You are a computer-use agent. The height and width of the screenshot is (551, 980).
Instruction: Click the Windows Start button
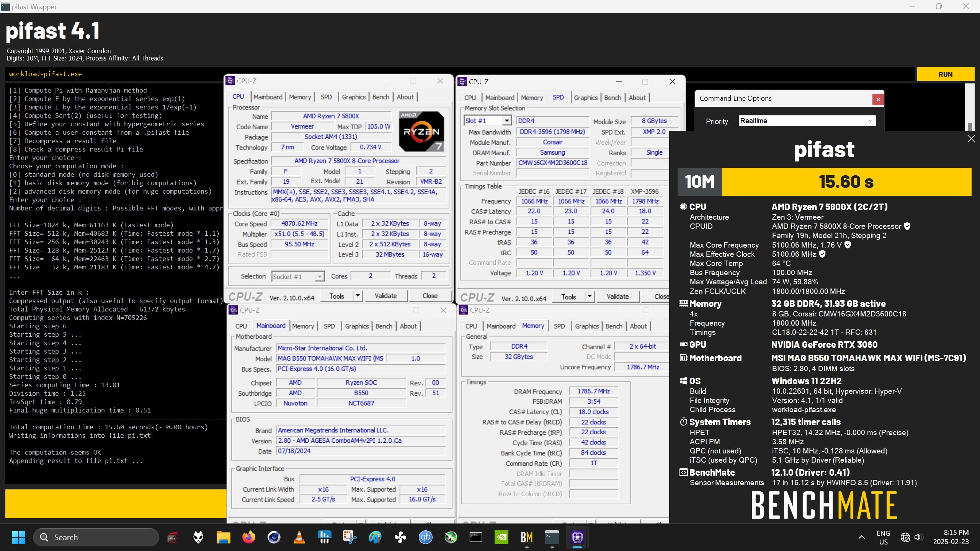[18, 537]
